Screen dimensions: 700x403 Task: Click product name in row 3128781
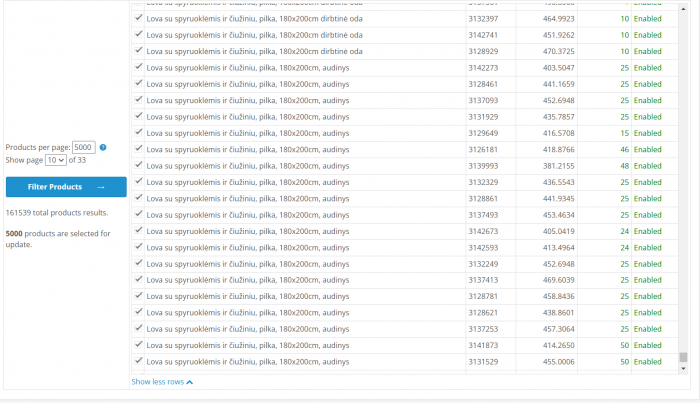(x=248, y=296)
